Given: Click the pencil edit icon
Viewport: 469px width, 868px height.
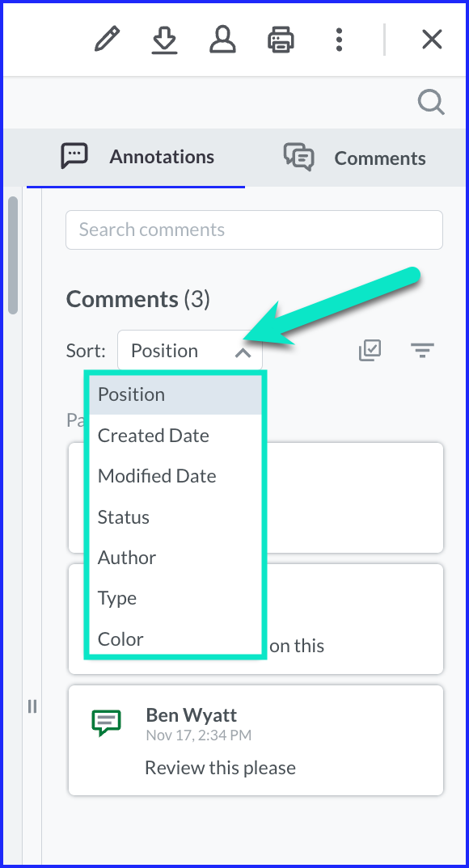Looking at the screenshot, I should click(108, 40).
